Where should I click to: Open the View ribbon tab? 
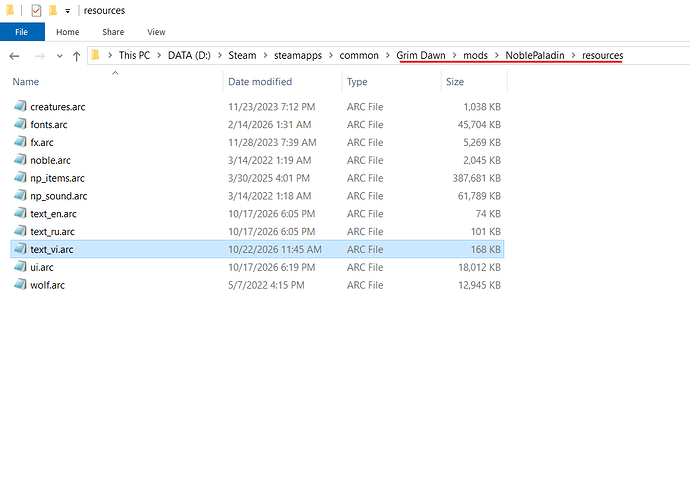pos(156,32)
